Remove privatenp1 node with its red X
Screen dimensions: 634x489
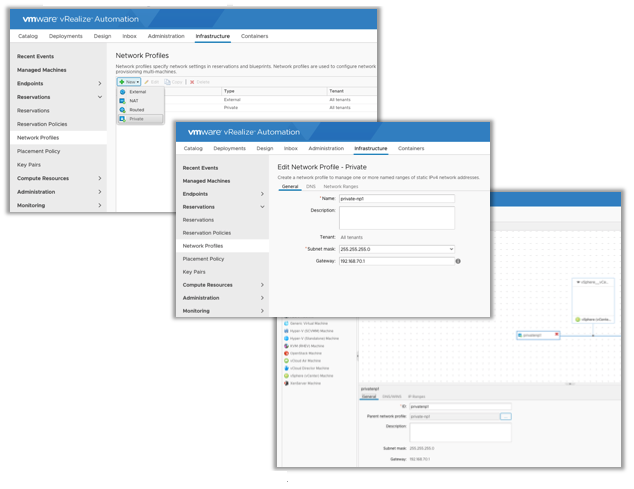557,334
